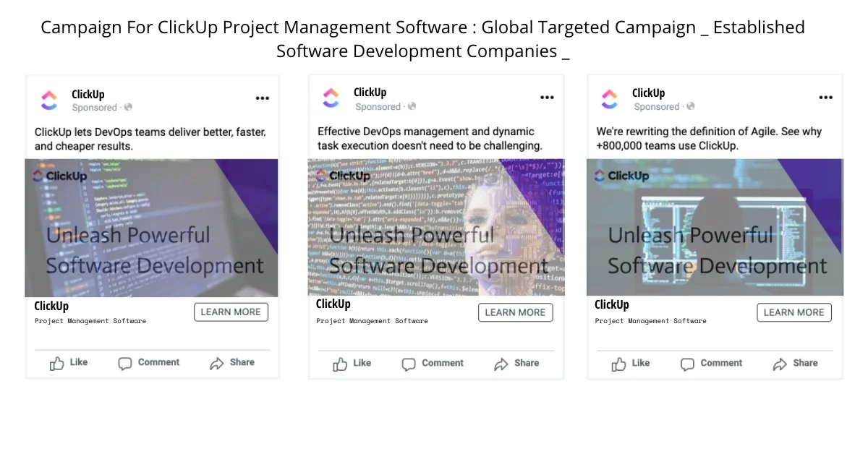
Task: Click LEARN MORE on the third ad
Action: [794, 312]
